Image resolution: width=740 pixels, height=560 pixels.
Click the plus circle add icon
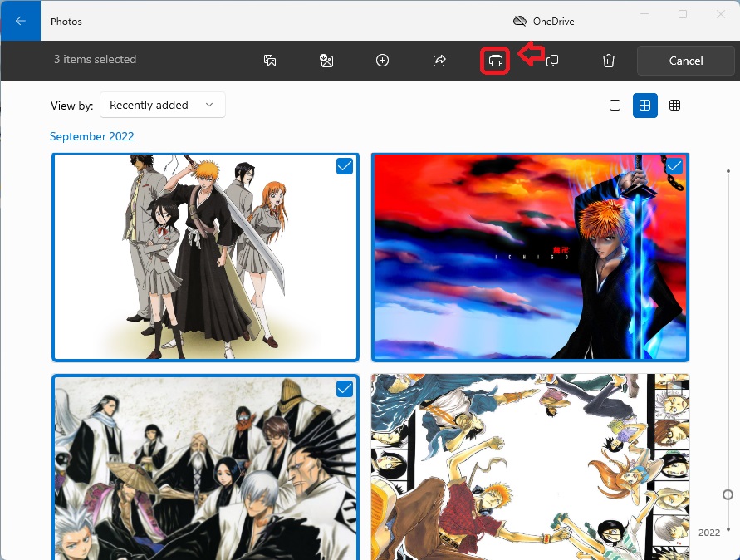(382, 61)
